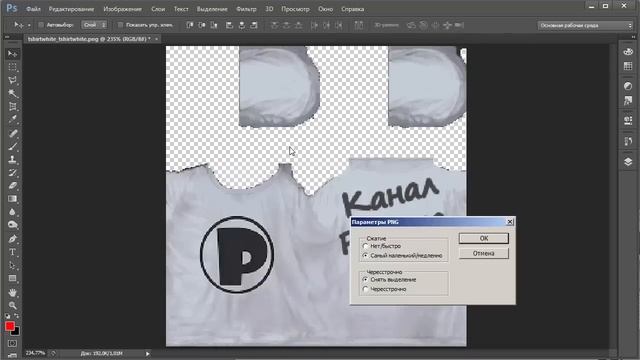Select the Rectangular Marquee tool
The image size is (640, 360).
[12, 67]
